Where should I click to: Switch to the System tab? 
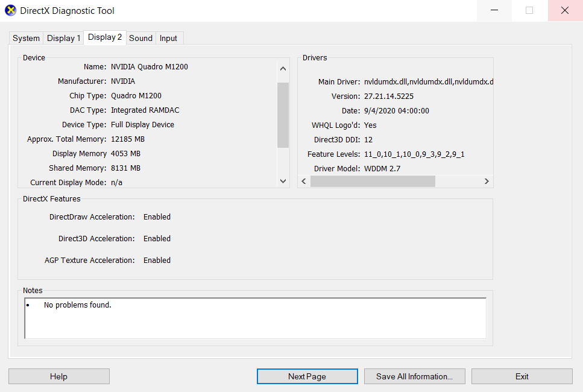pos(26,39)
